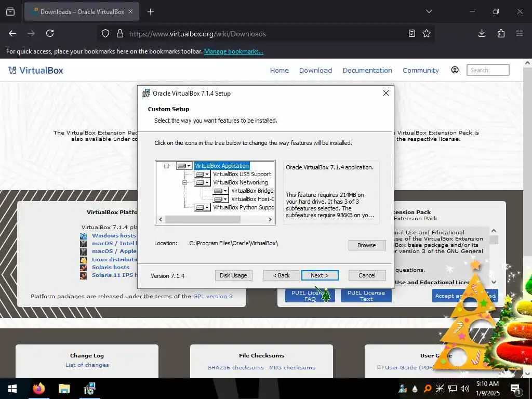Proceed with the Next > button
This screenshot has width=532, height=399.
pyautogui.click(x=320, y=275)
